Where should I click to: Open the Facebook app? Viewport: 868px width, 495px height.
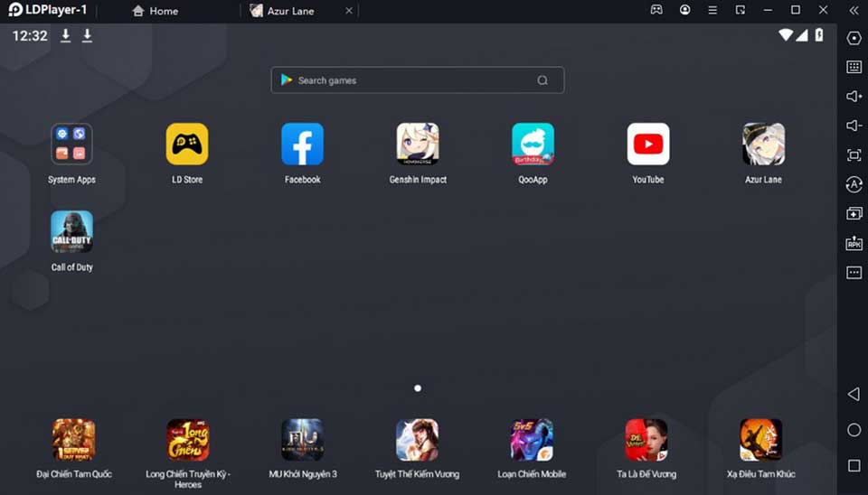point(302,145)
